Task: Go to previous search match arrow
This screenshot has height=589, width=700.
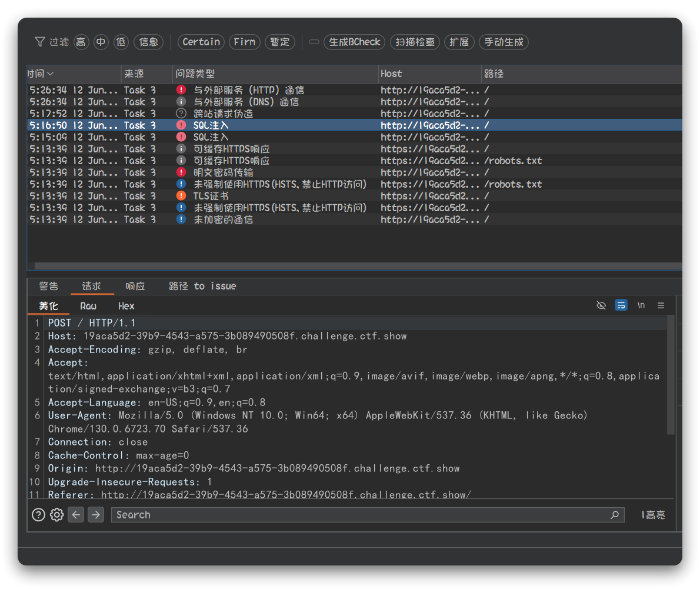Action: pos(76,515)
